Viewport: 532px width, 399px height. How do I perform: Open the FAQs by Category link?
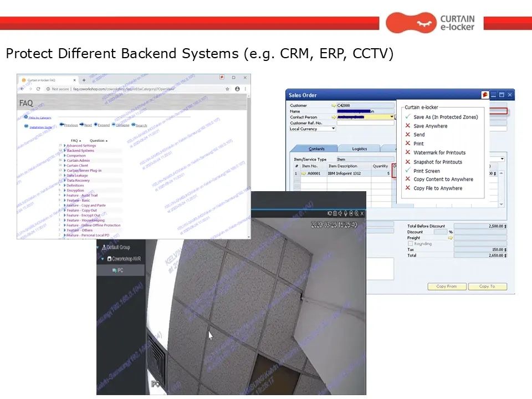coord(40,117)
